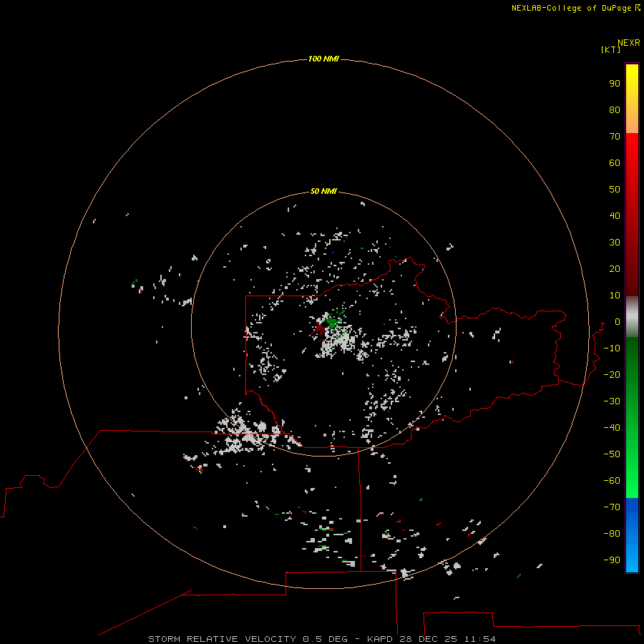Click the positive 40 knot scale value
This screenshot has height=644, width=644.
pyautogui.click(x=615, y=216)
